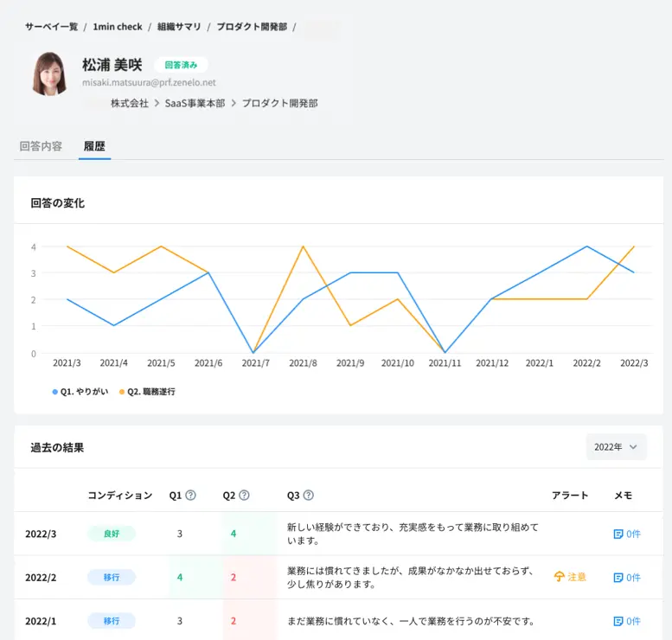Select the 履歴 tab
The height and width of the screenshot is (640, 672).
94,146
